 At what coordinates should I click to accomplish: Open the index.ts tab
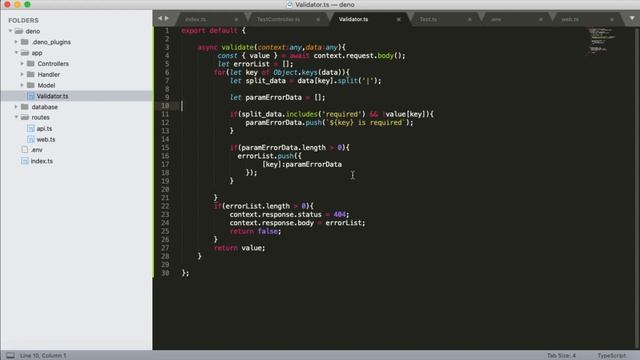(x=196, y=19)
